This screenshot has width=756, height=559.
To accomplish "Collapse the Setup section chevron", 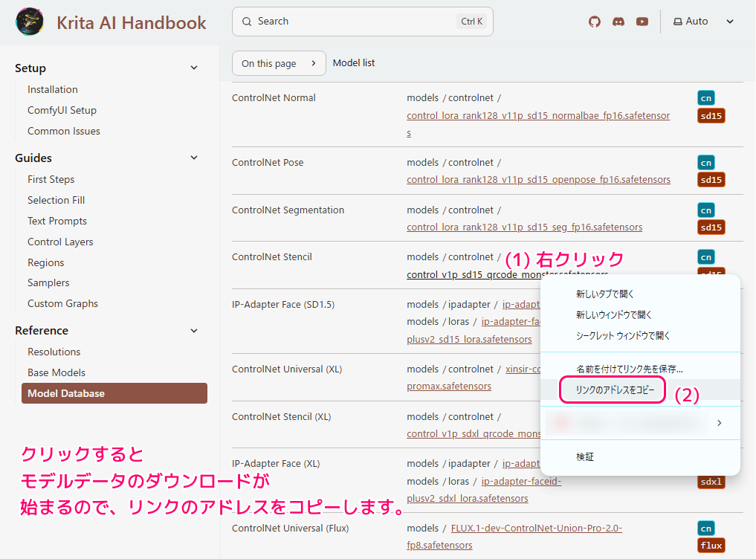I will coord(194,68).
